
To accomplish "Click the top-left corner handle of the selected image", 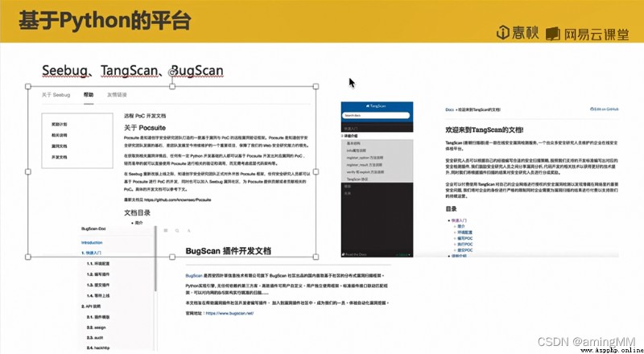I will [28, 86].
